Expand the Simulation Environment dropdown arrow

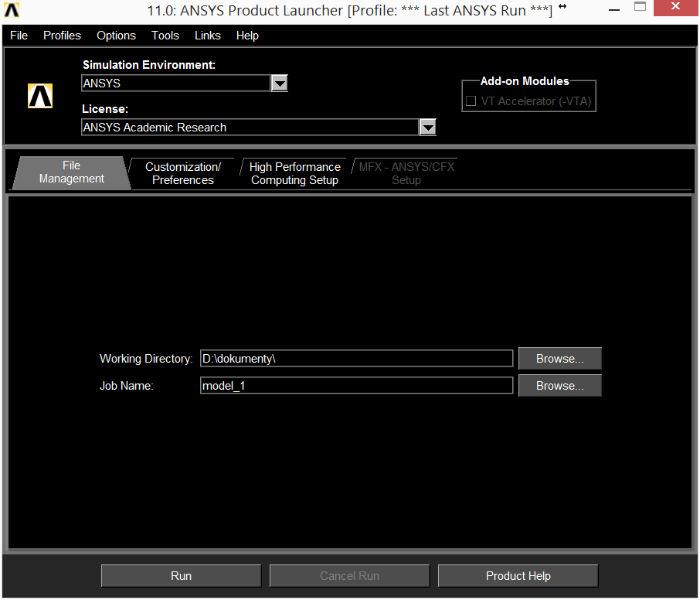click(x=280, y=83)
